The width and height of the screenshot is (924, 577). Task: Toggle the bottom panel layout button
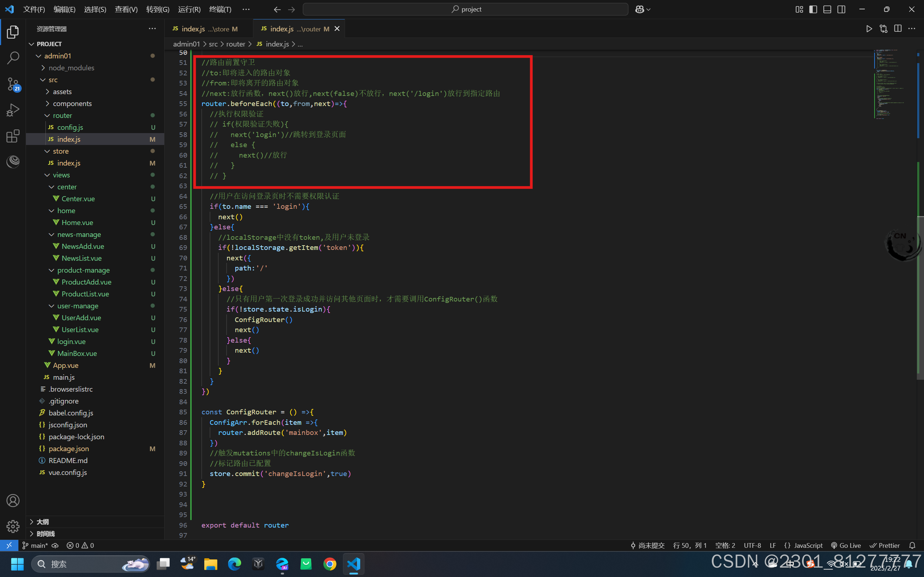[x=827, y=9]
